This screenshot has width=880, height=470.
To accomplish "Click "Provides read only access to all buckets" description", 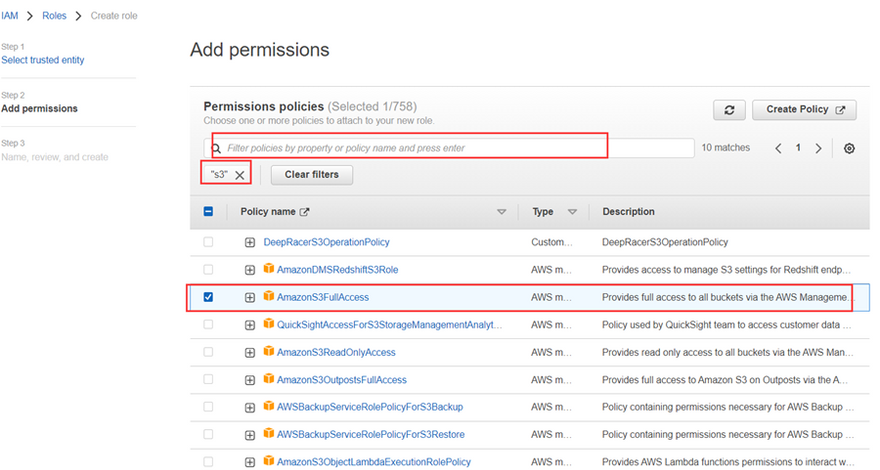I will coord(727,352).
